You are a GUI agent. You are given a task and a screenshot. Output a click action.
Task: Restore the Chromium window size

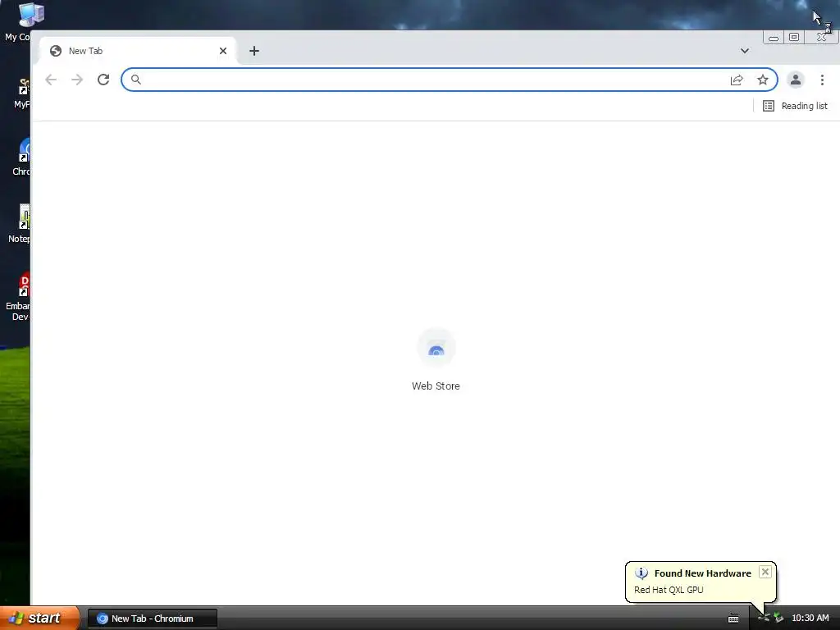794,38
